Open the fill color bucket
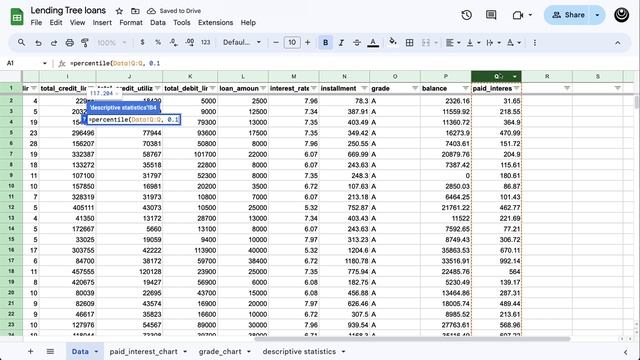The image size is (640, 360). point(393,42)
